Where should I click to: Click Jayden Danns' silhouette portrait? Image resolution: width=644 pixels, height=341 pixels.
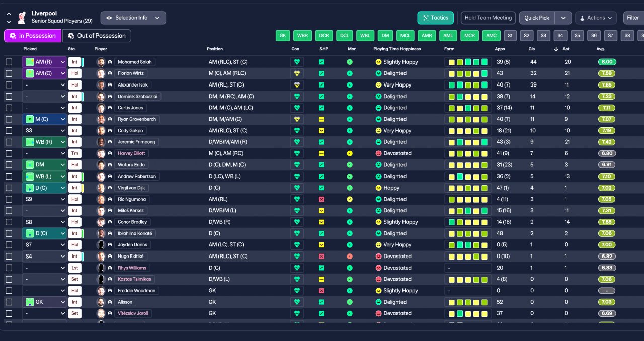click(101, 245)
